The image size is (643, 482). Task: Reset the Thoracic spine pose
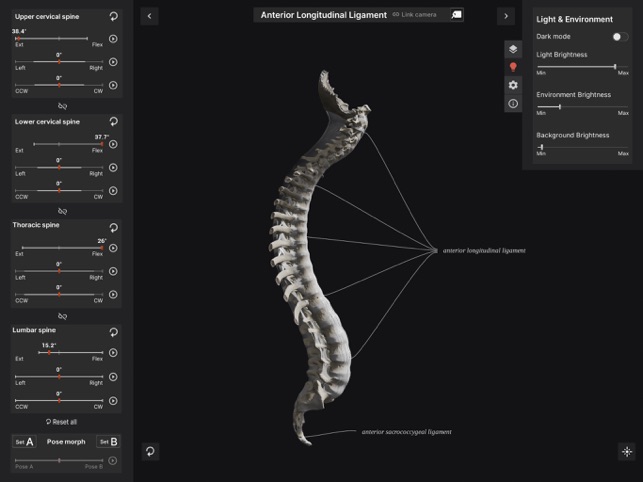pos(113,226)
